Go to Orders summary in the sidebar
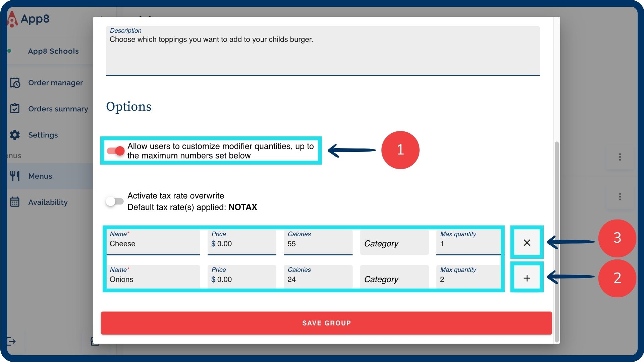Image resolution: width=644 pixels, height=362 pixels. 58,109
